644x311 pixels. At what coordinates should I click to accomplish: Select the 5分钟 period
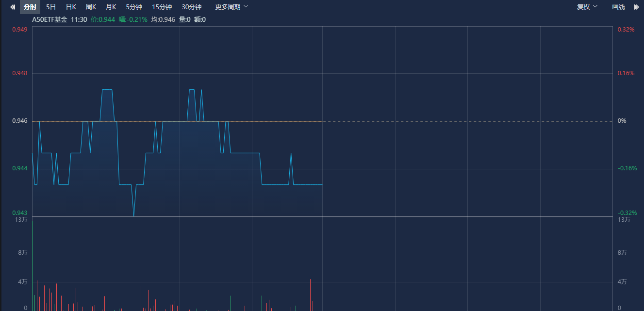(134, 7)
